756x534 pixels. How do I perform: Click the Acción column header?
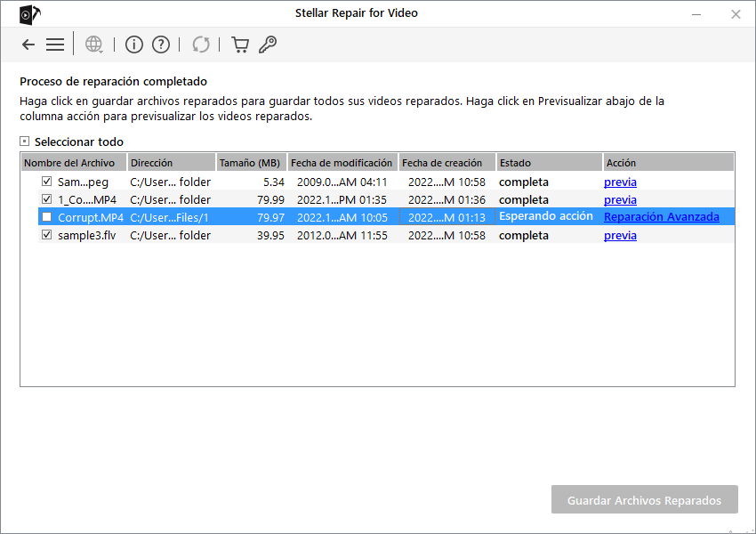pyautogui.click(x=668, y=163)
